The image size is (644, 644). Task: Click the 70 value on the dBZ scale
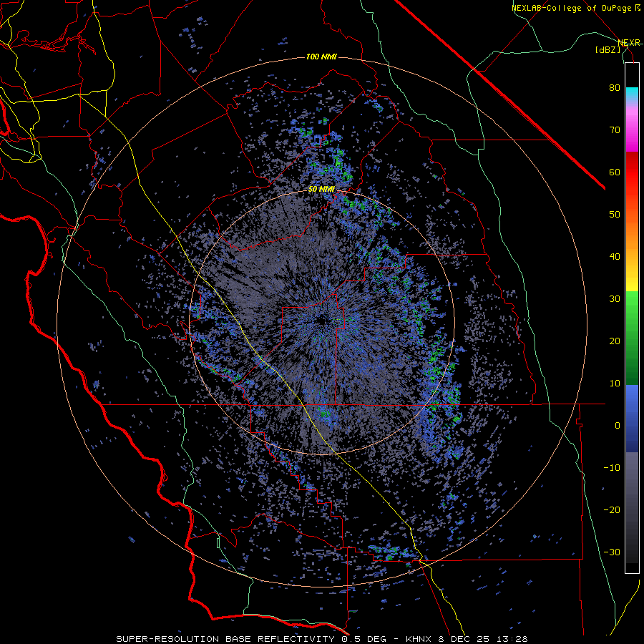(x=615, y=130)
